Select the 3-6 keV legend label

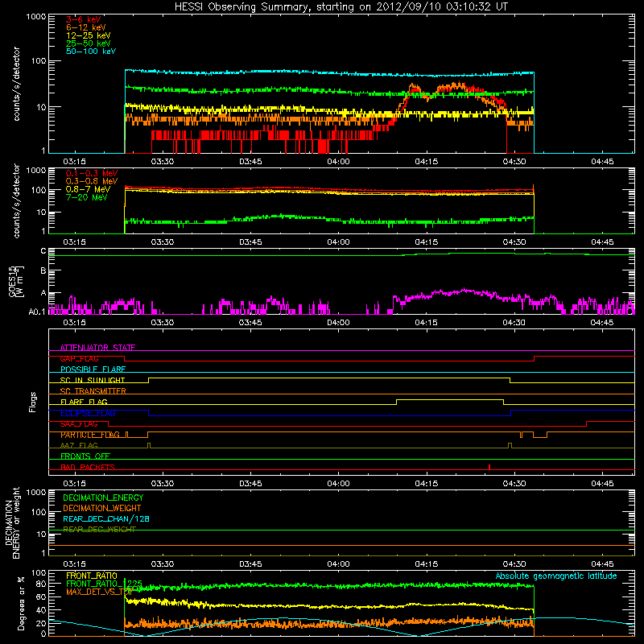(x=84, y=19)
